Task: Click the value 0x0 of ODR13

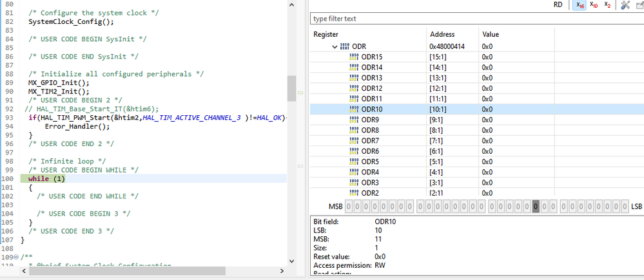Action: (487, 78)
